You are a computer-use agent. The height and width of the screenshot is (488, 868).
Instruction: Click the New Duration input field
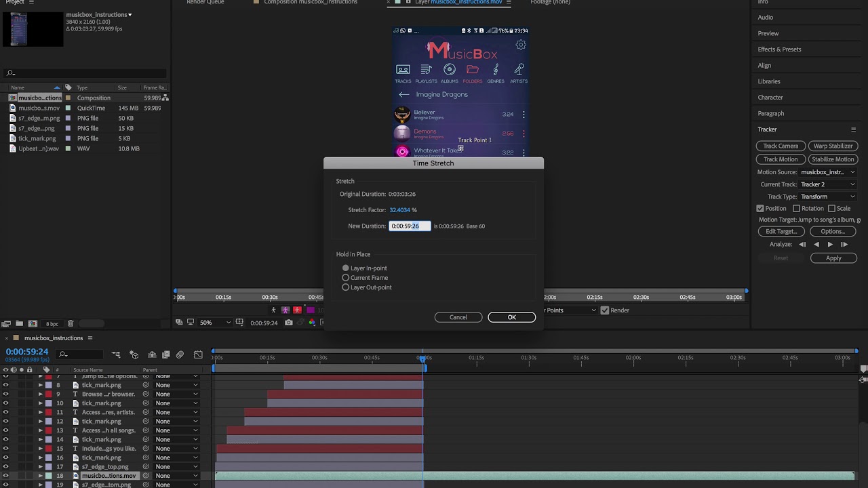tap(410, 226)
